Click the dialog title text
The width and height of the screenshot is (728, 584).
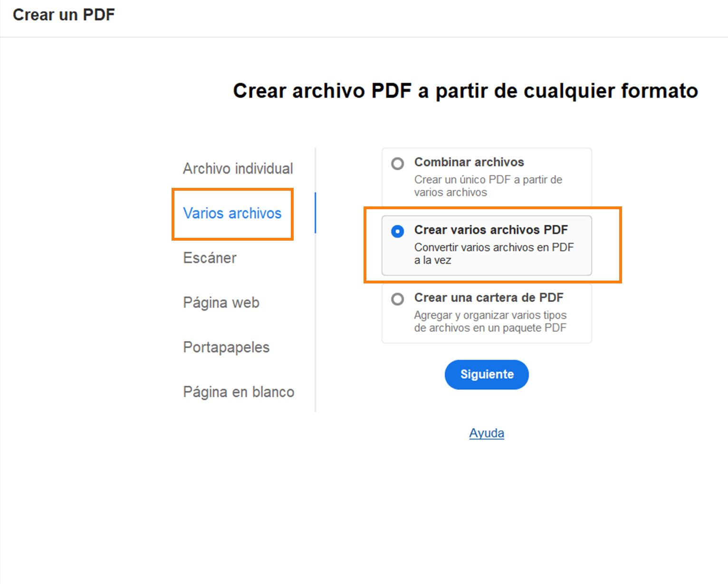pyautogui.click(x=465, y=90)
